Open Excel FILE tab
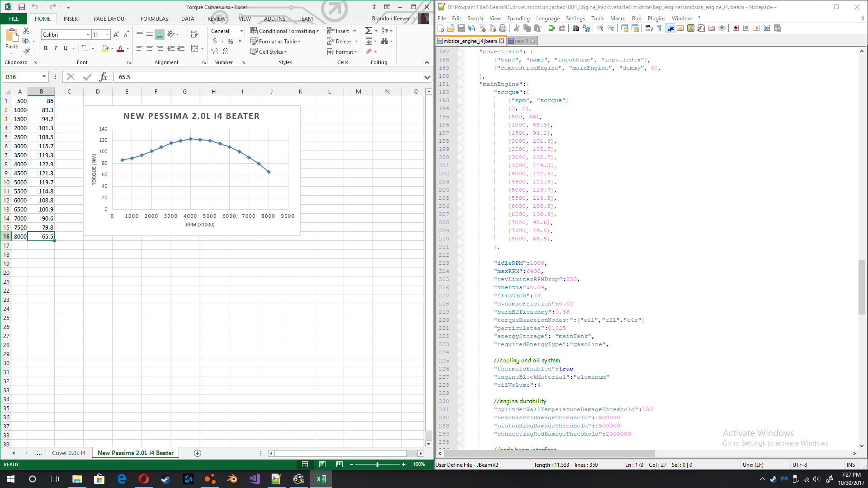This screenshot has width=868, height=488. 14,19
